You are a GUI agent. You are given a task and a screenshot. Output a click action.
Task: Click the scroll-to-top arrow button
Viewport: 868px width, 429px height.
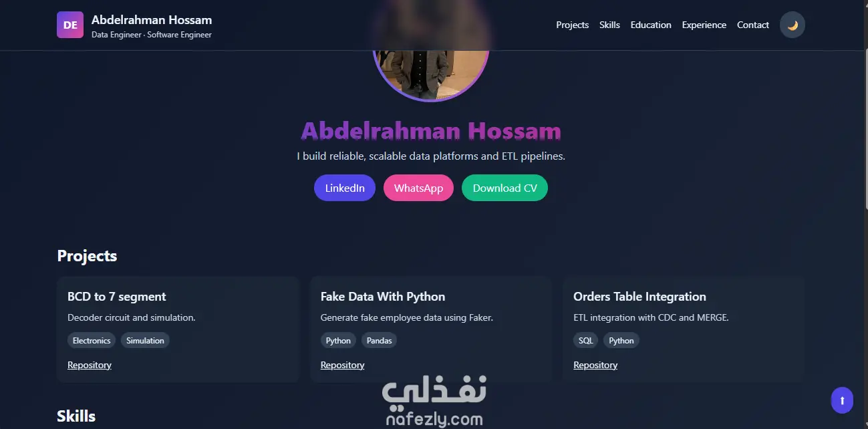click(x=842, y=400)
